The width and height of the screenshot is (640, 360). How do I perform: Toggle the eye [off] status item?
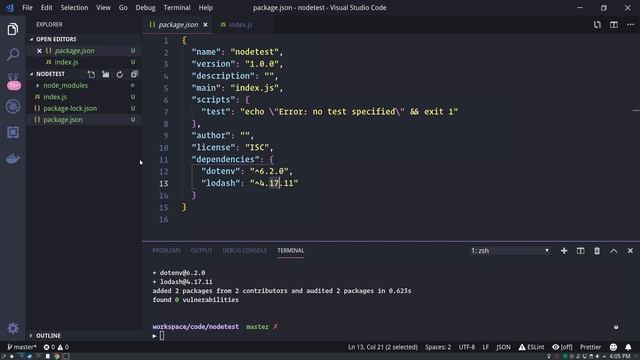coord(562,347)
